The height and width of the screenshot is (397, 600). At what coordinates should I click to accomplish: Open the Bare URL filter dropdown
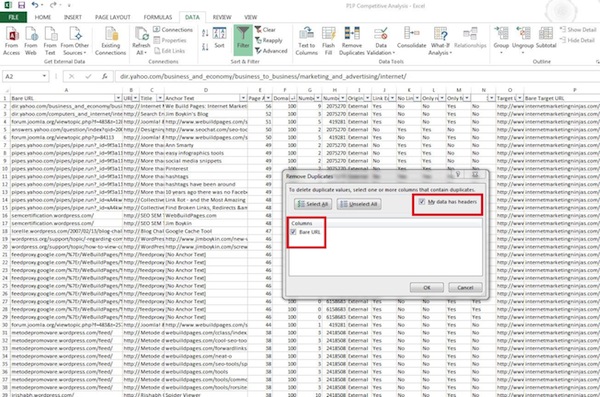click(x=118, y=98)
